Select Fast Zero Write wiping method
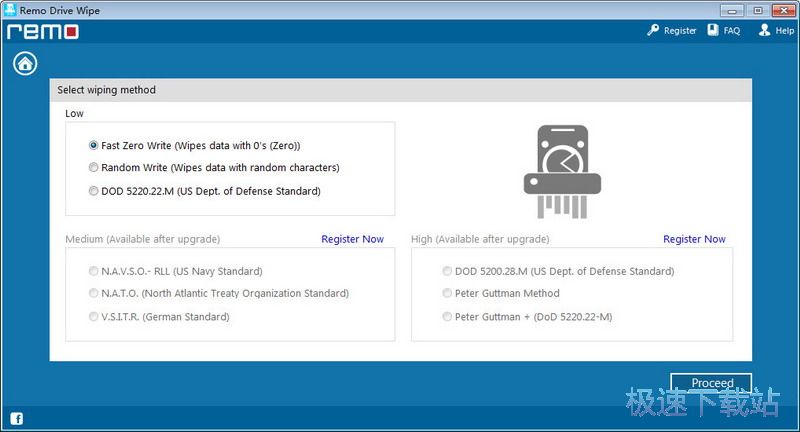This screenshot has height=432, width=800. pos(94,145)
